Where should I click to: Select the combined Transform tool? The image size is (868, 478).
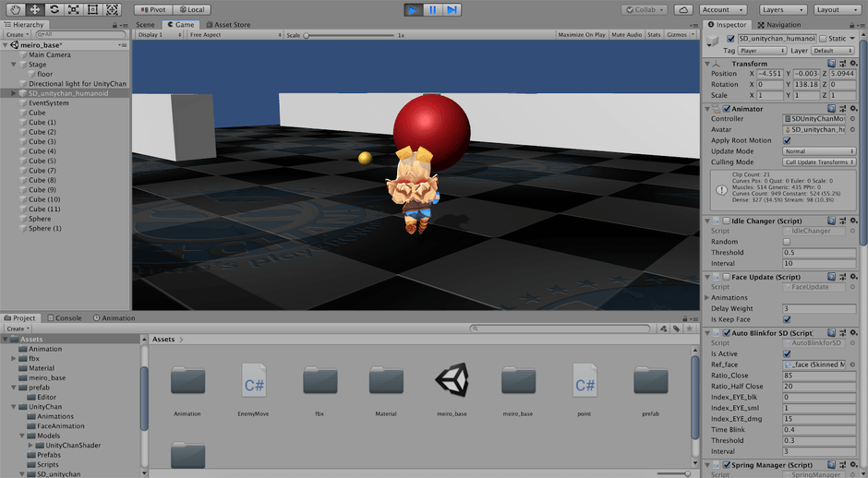tap(112, 9)
